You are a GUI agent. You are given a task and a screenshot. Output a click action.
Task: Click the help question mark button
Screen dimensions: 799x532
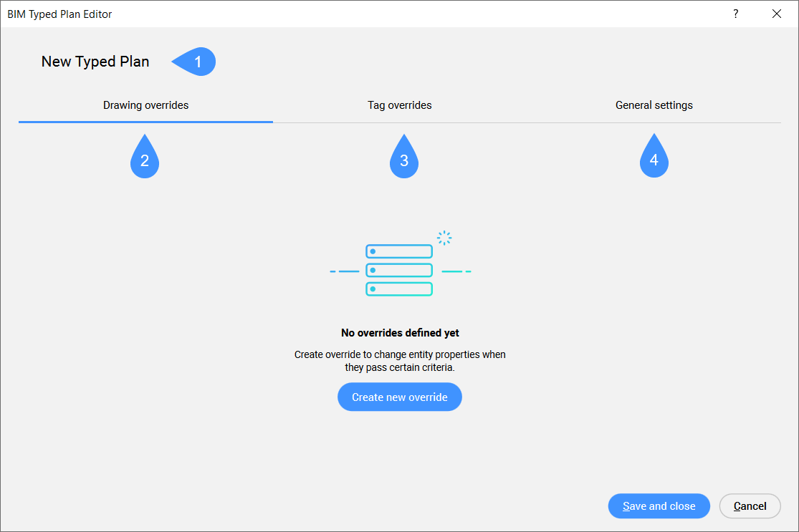tap(735, 14)
